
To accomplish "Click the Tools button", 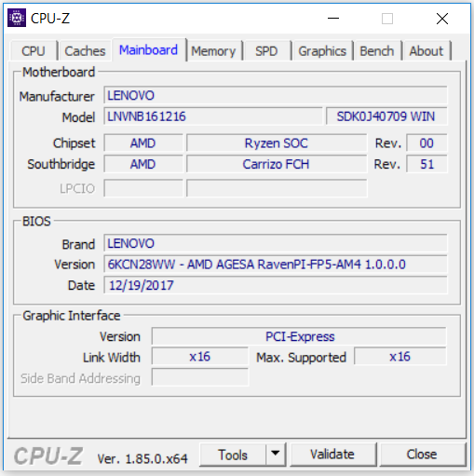I will 233,455.
